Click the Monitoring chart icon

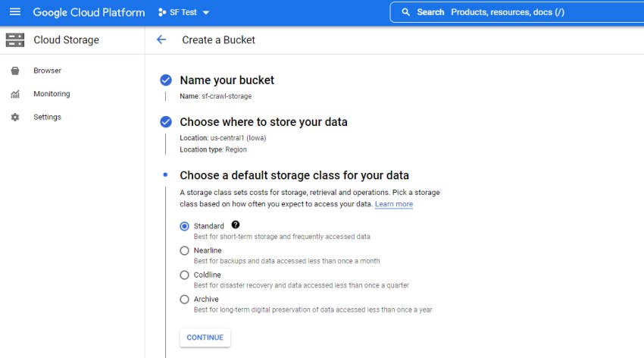pos(15,94)
